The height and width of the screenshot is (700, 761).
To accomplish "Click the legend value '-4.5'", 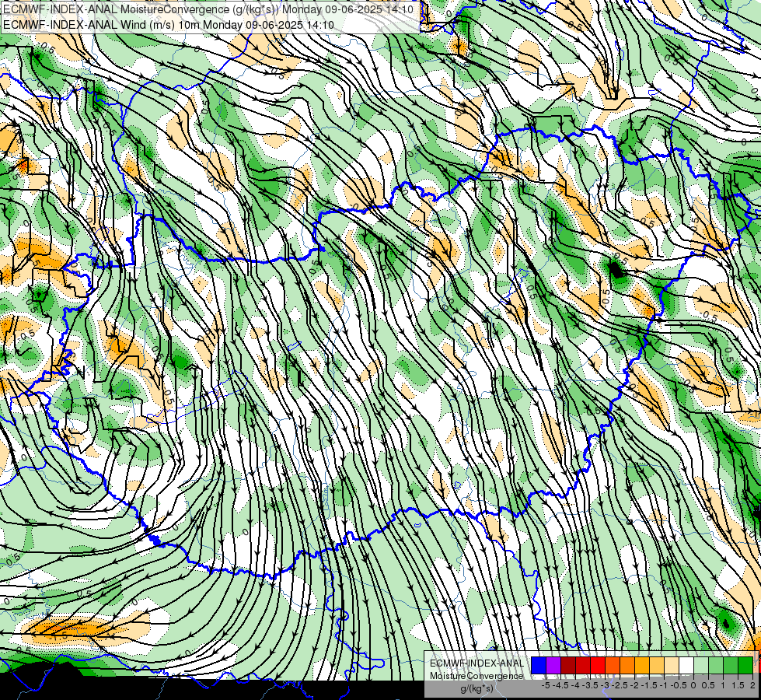I will click(x=561, y=685).
